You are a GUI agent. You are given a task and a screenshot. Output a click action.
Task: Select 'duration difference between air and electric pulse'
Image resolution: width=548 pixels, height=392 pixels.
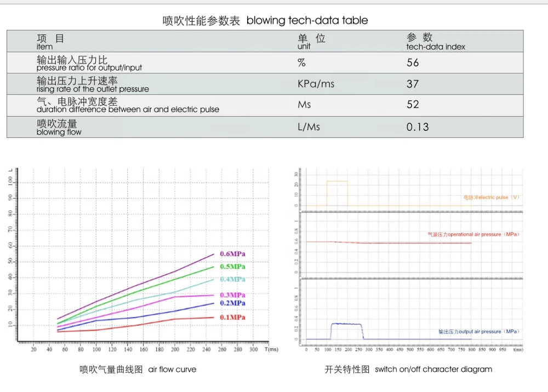click(128, 109)
